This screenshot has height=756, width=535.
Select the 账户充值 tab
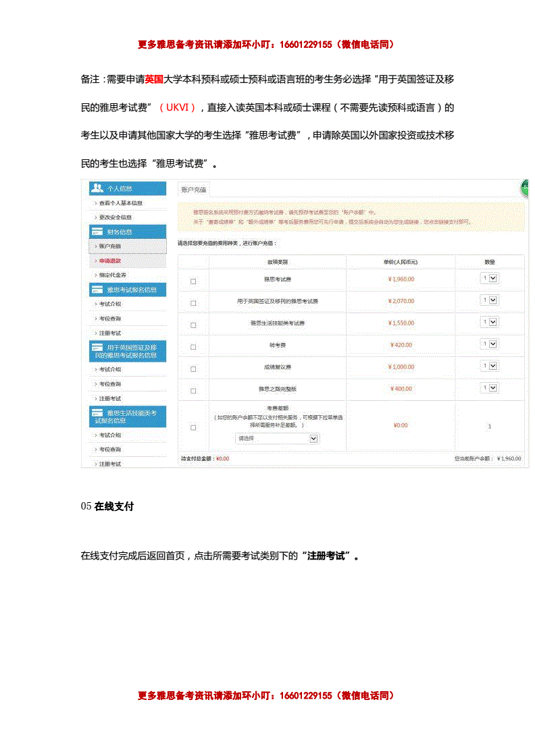[193, 190]
